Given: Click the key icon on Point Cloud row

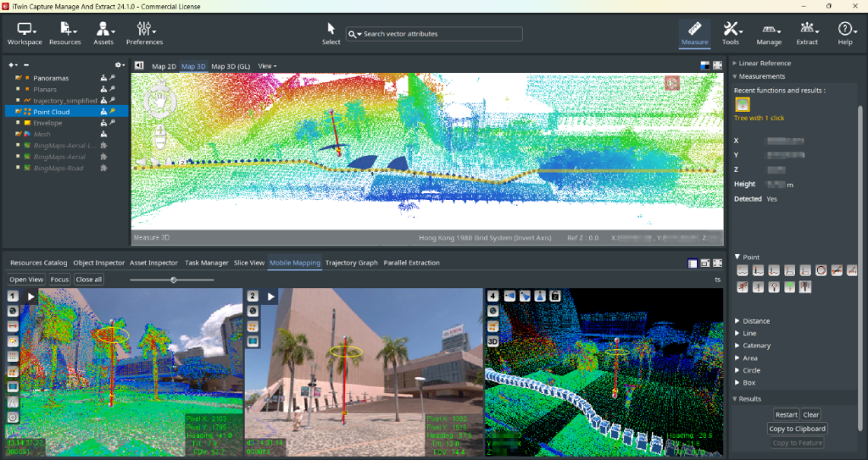Looking at the screenshot, I should pyautogui.click(x=113, y=111).
